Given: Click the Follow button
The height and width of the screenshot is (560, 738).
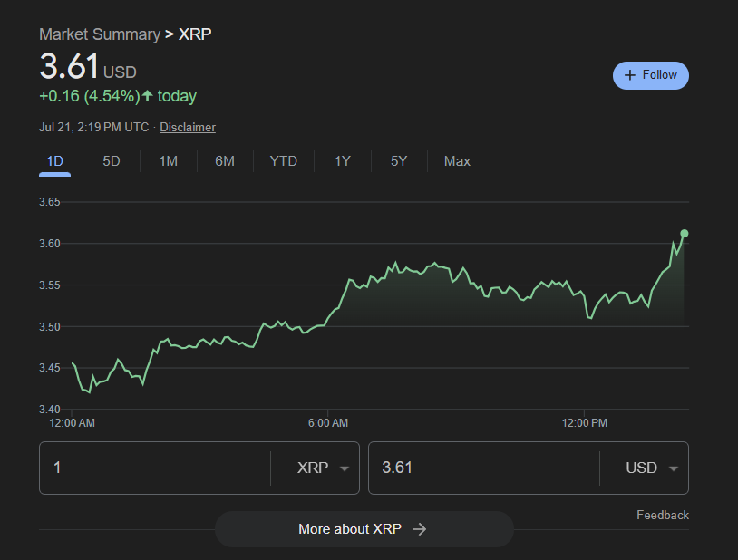Looking at the screenshot, I should pyautogui.click(x=650, y=75).
